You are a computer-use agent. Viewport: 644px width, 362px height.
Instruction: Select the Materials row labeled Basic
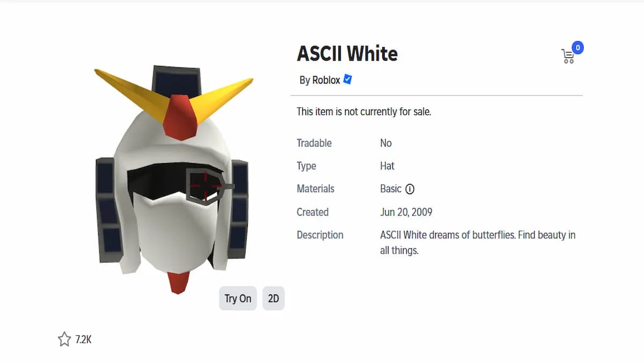coord(390,189)
